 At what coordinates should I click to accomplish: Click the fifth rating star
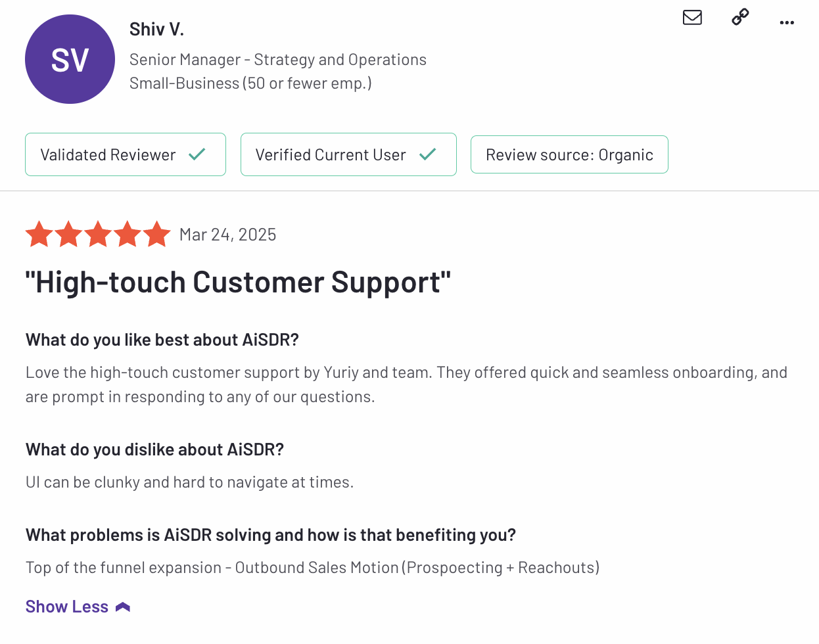click(x=157, y=235)
